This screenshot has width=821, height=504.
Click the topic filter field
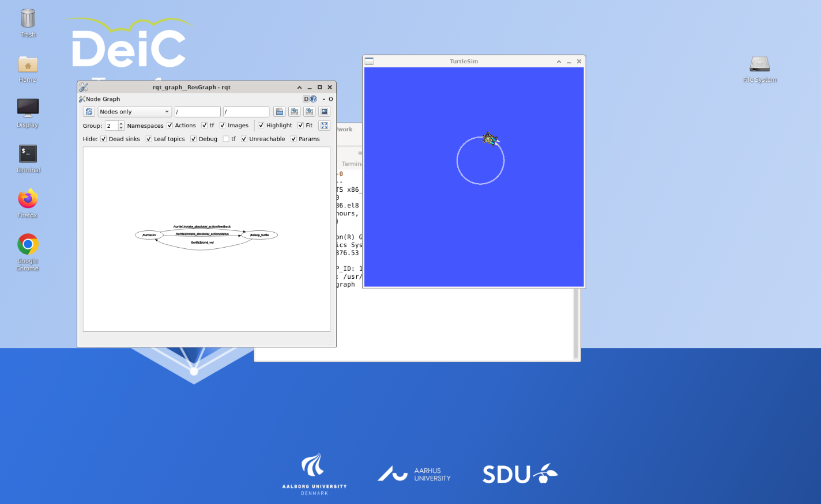[246, 112]
